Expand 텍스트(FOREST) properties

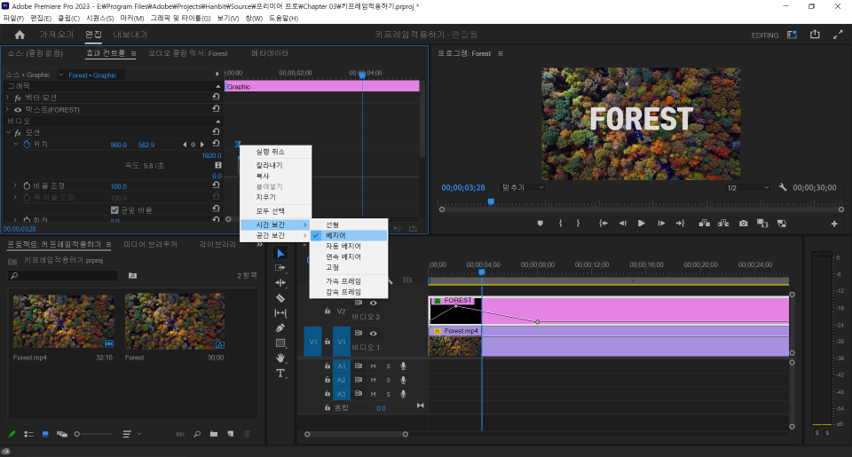[x=8, y=109]
